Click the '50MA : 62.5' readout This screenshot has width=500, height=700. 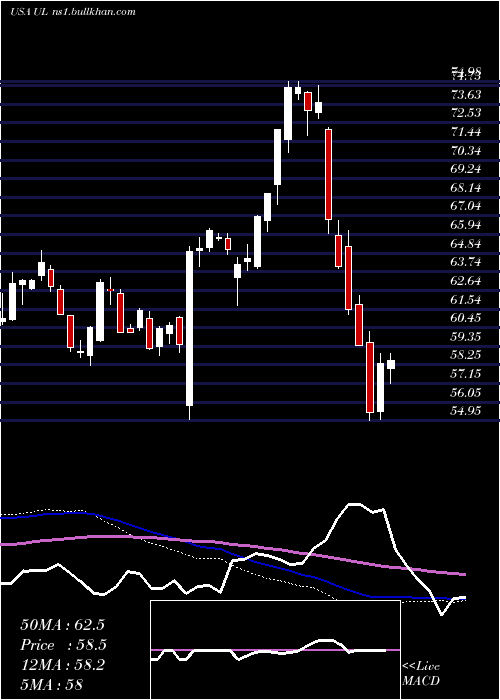click(62, 625)
